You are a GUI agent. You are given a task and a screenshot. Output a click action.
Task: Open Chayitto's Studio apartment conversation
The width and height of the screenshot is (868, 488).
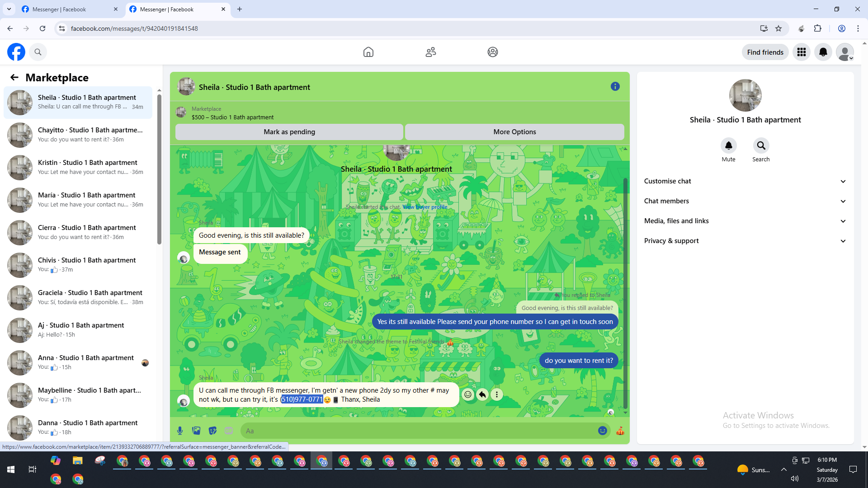pyautogui.click(x=78, y=135)
